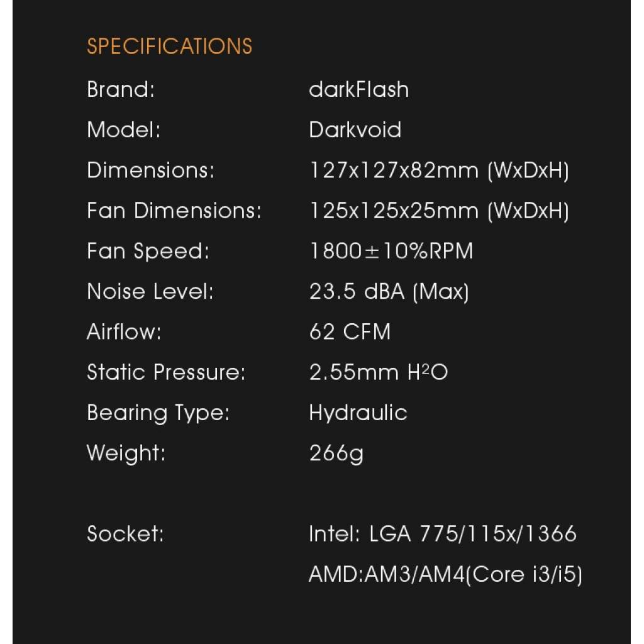644x644 pixels.
Task: Click the Hydraulic bearing type value
Action: pyautogui.click(x=358, y=413)
